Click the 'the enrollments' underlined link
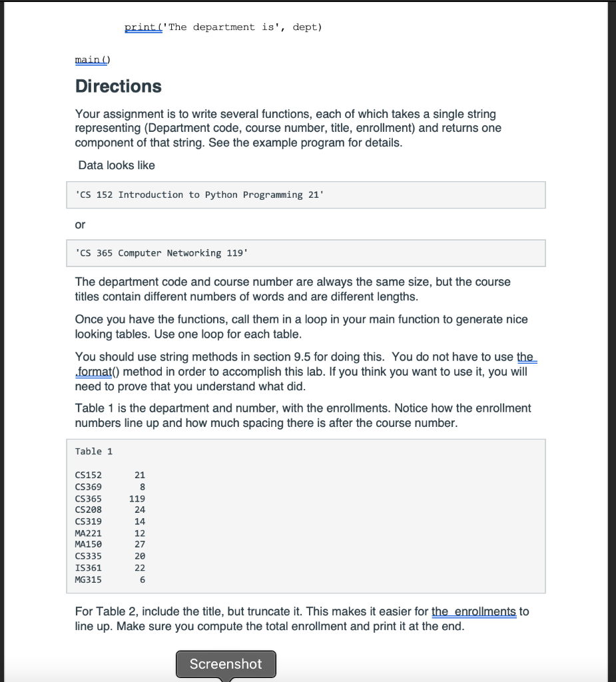Viewport: 616px width, 682px height. tap(473, 611)
